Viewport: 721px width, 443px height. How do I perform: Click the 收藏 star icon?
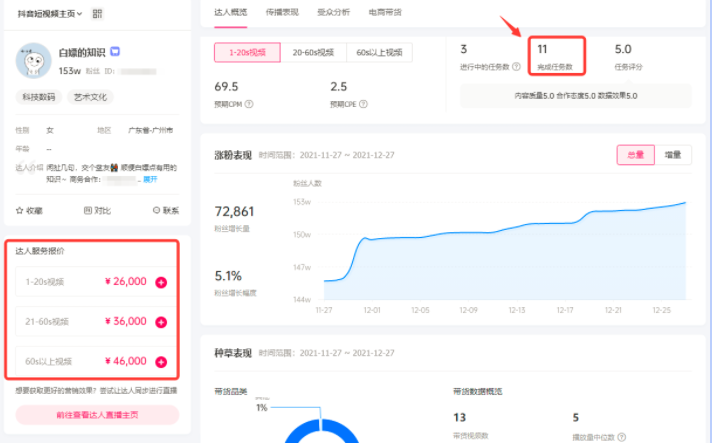click(x=19, y=211)
